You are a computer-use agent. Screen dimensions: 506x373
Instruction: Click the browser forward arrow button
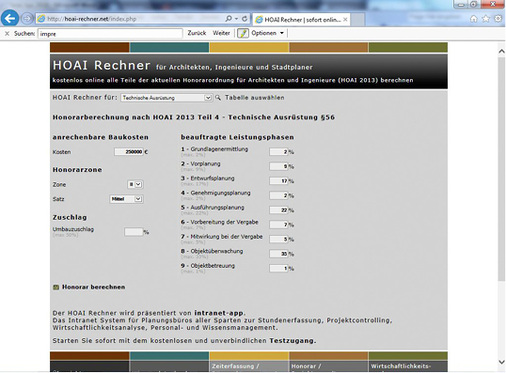click(27, 19)
